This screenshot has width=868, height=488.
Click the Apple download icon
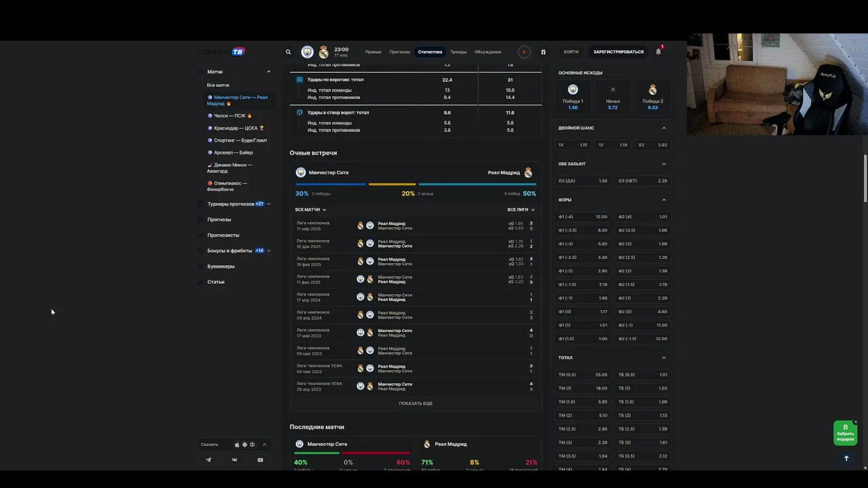(237, 445)
